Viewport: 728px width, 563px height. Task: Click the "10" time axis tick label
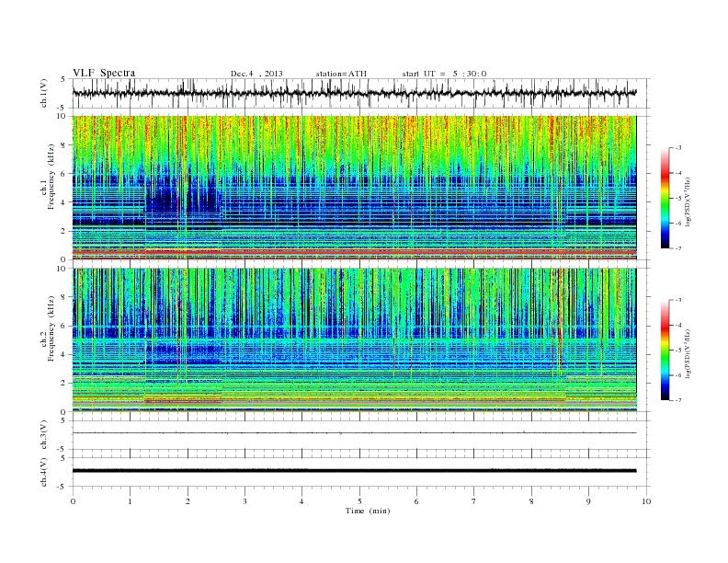[x=646, y=501]
